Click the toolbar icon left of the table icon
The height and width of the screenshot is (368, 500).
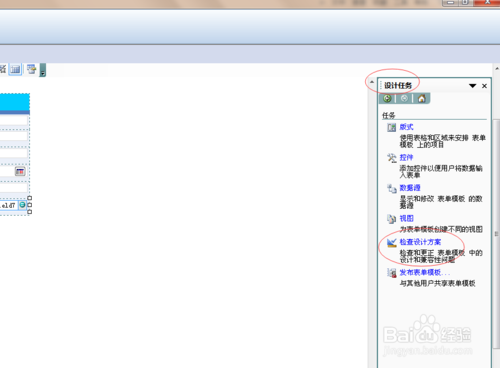[x=3, y=69]
